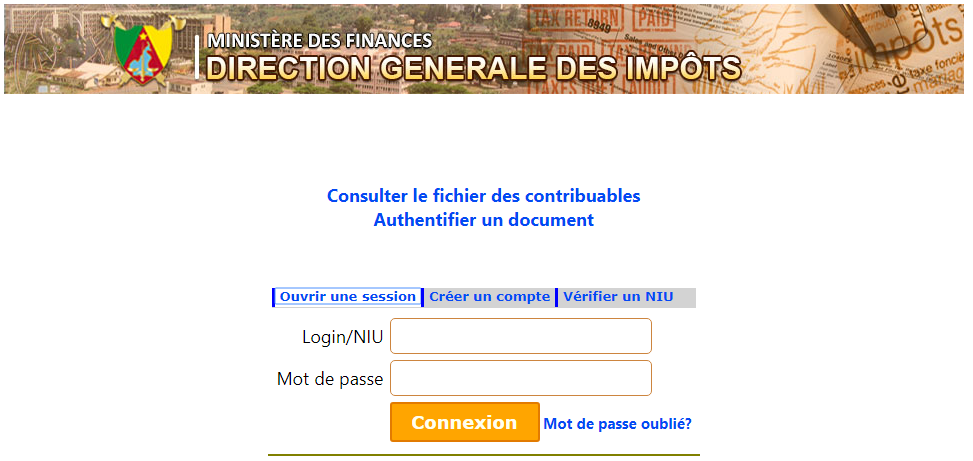
Task: Select the 'Ouvrir une session' tab
Action: coord(347,297)
